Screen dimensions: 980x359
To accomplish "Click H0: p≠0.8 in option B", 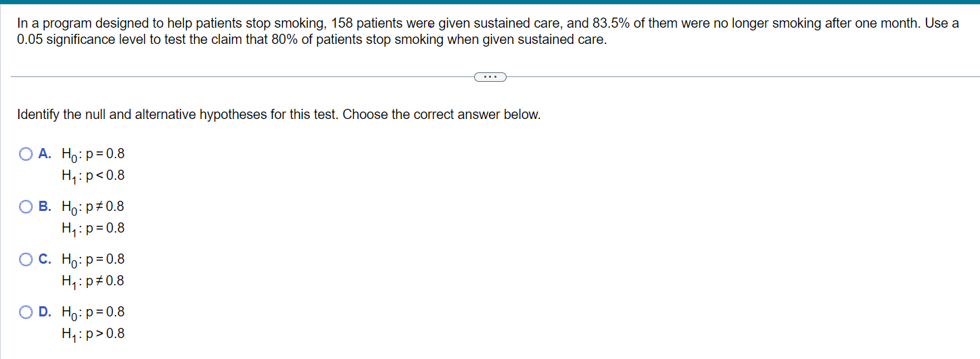I will (93, 207).
